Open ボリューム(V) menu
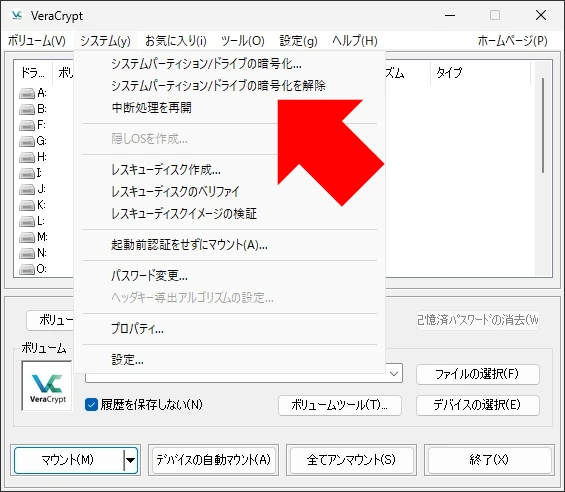 point(37,41)
